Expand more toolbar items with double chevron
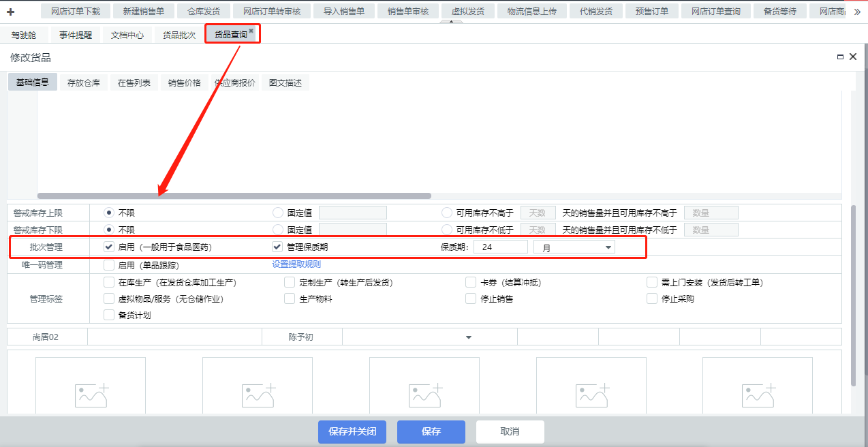 857,12
